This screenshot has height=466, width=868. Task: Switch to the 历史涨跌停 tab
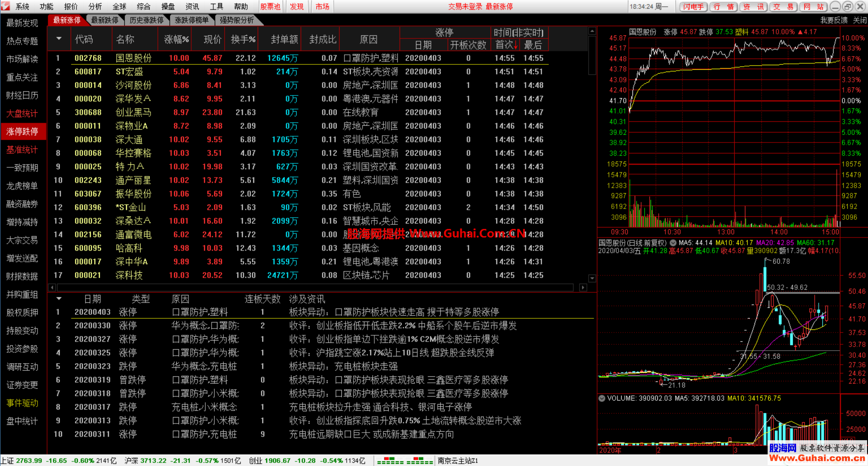pos(146,20)
